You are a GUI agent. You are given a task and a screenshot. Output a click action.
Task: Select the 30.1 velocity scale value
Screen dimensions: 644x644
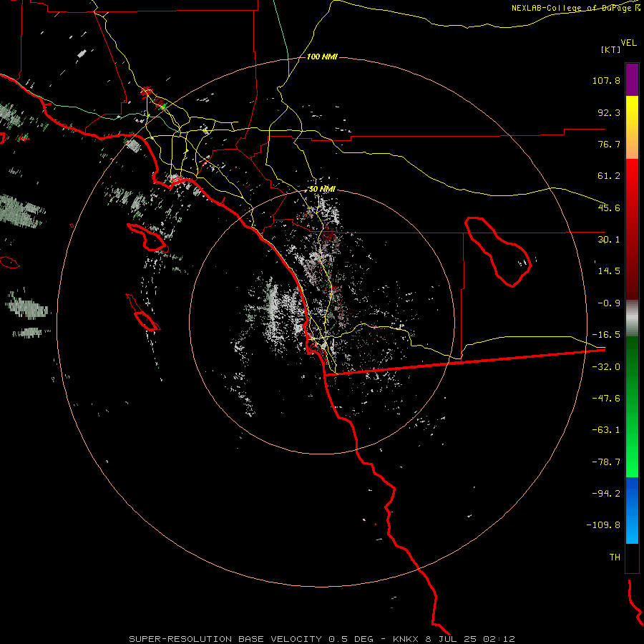click(x=609, y=240)
